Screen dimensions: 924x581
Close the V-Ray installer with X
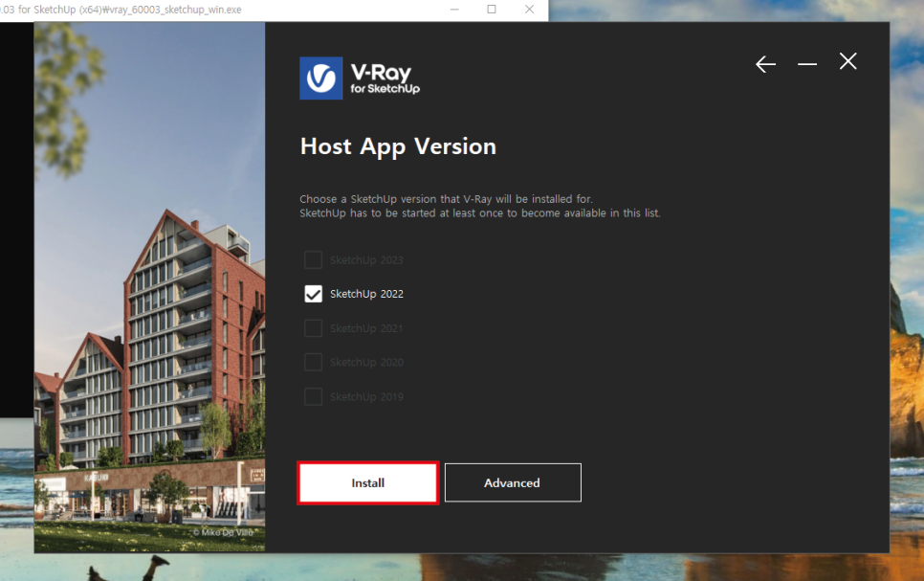click(848, 61)
